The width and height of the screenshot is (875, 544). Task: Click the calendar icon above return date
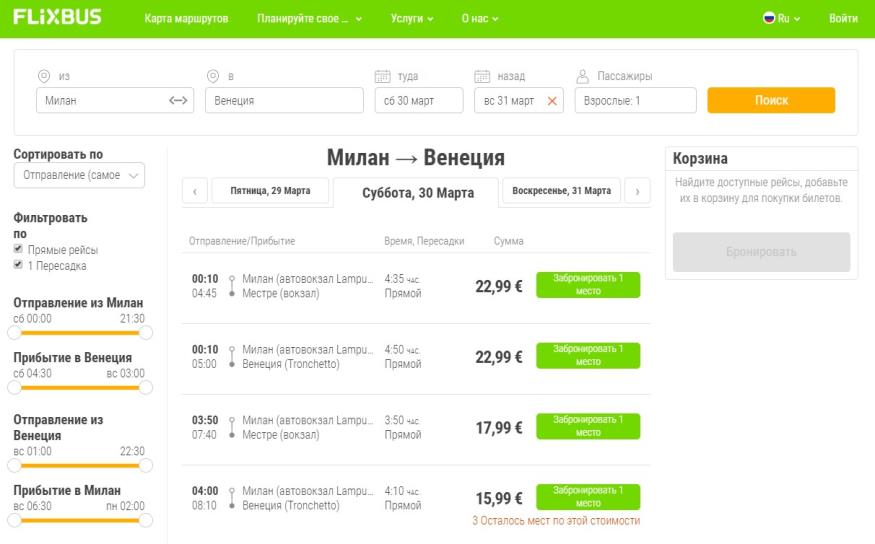coord(481,76)
